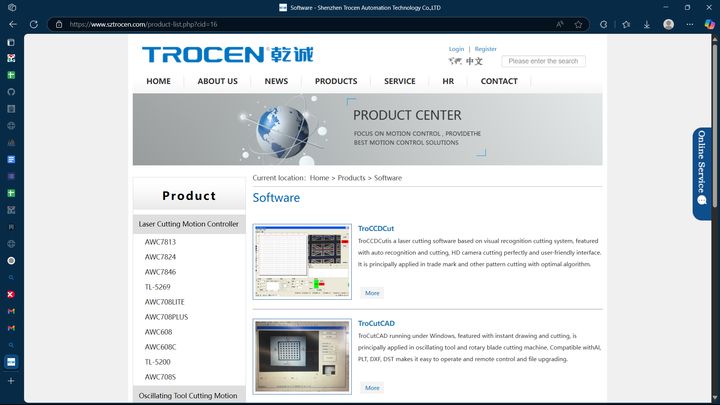Open the Downloads icon

[x=647, y=24]
